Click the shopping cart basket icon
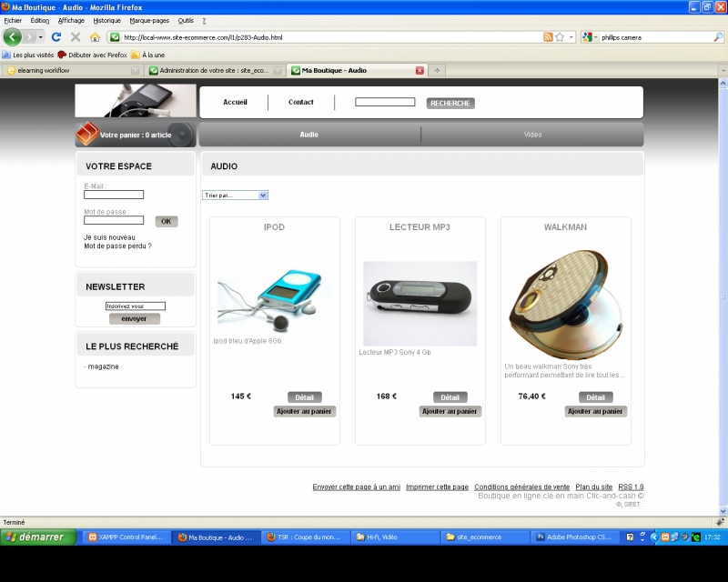Screen dimensions: 728x582 [86, 134]
